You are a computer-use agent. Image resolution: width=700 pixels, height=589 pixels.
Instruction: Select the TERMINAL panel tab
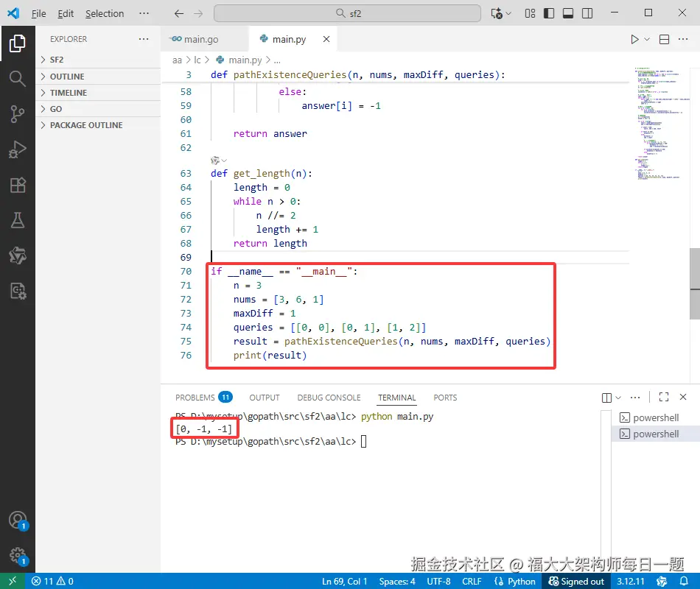(x=396, y=397)
